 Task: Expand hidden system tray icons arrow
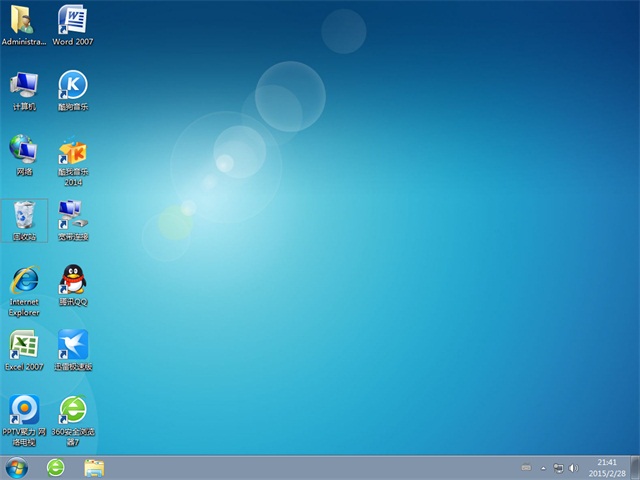point(542,467)
